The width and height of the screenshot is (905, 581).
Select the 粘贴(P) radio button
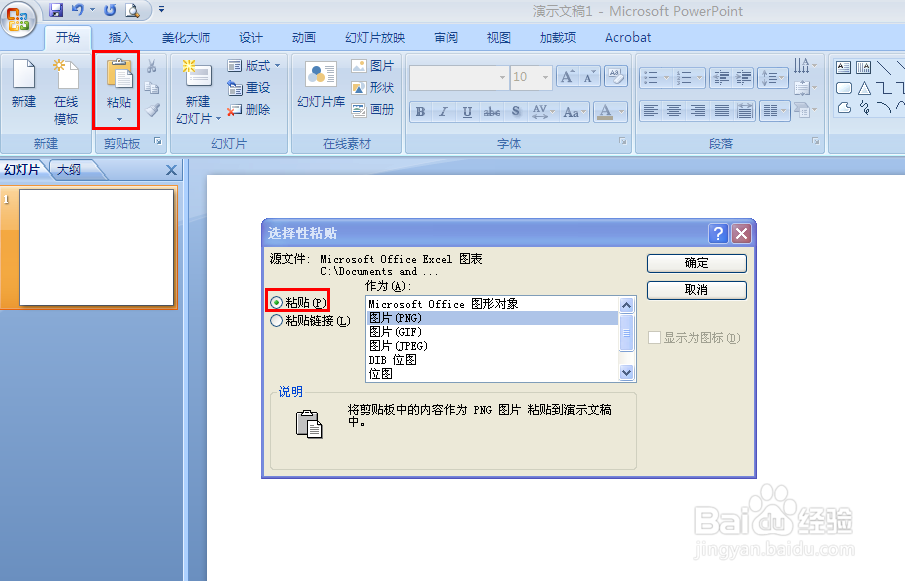pos(277,301)
